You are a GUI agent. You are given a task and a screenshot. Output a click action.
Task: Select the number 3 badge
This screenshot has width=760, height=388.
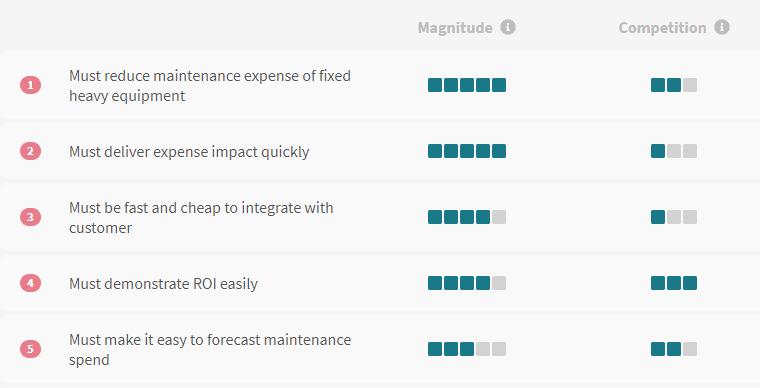click(31, 217)
